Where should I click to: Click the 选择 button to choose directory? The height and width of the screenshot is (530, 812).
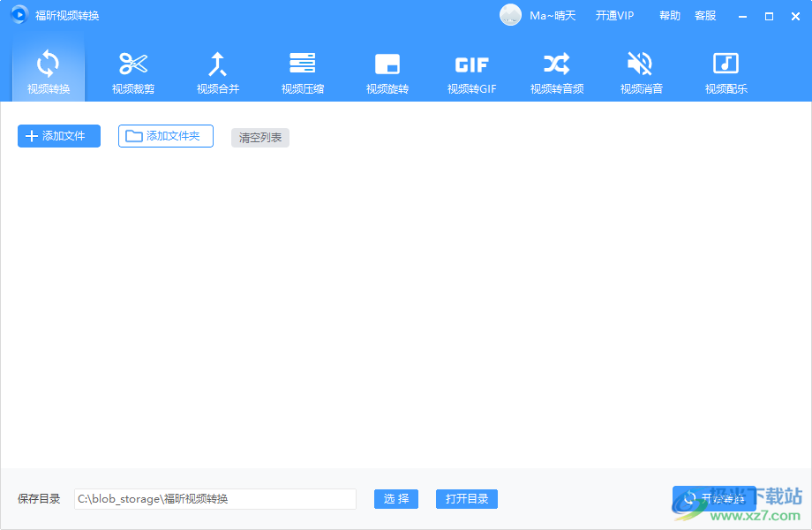click(396, 499)
